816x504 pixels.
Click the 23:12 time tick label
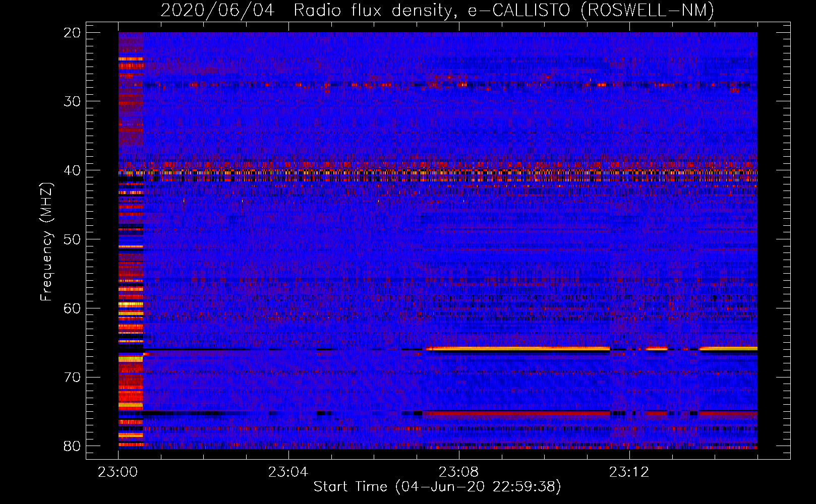coord(629,472)
